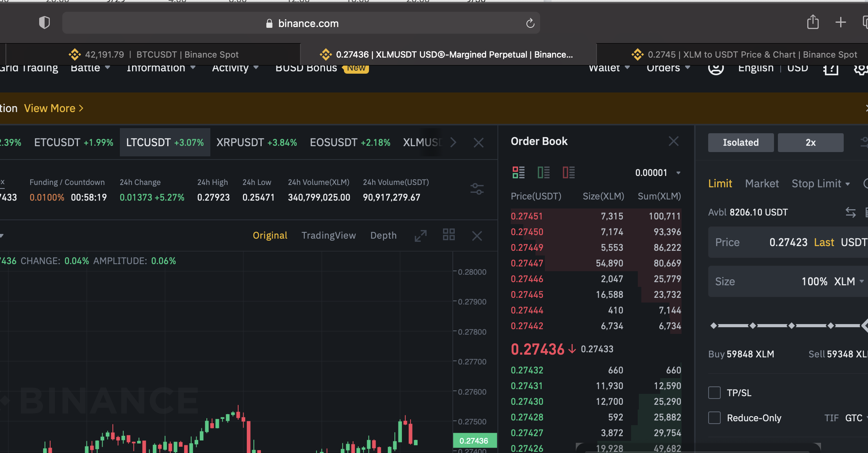868x453 pixels.
Task: Click the transfer funds arrows icon
Action: point(850,212)
